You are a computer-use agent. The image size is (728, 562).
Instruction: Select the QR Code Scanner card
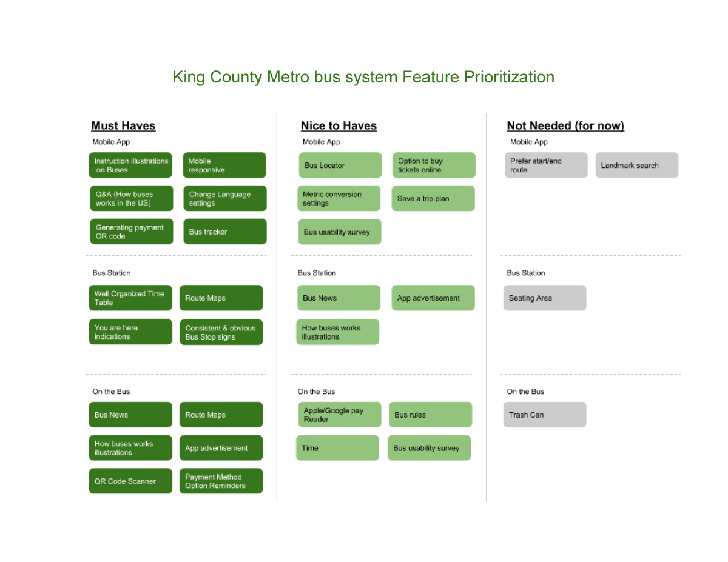tap(130, 481)
